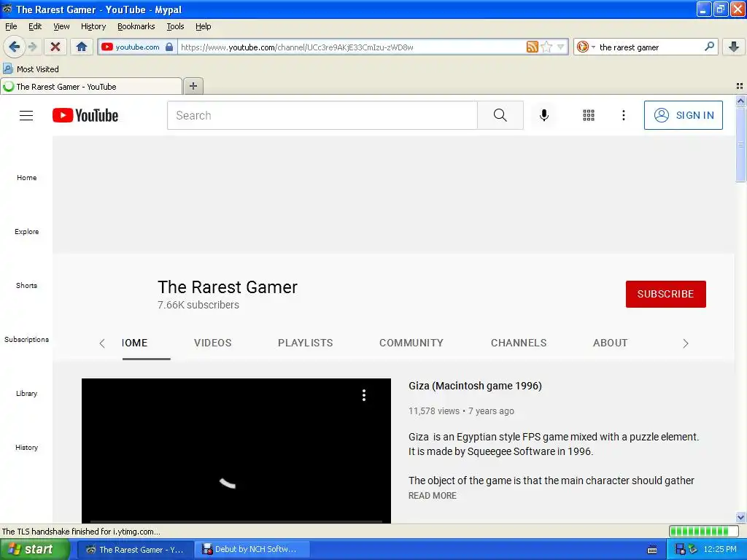Click the magnifier in browser search box
Screen dimensions: 747x560
pyautogui.click(x=709, y=46)
